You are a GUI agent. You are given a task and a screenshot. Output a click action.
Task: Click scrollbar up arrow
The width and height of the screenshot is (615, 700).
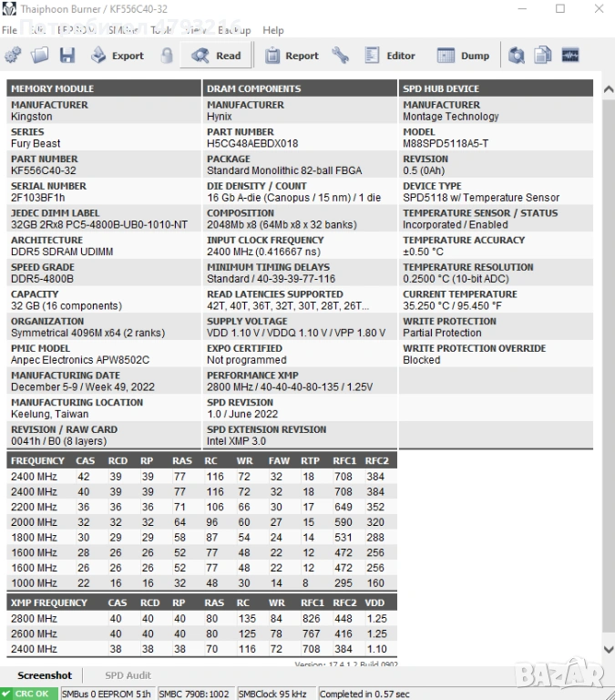(x=609, y=89)
